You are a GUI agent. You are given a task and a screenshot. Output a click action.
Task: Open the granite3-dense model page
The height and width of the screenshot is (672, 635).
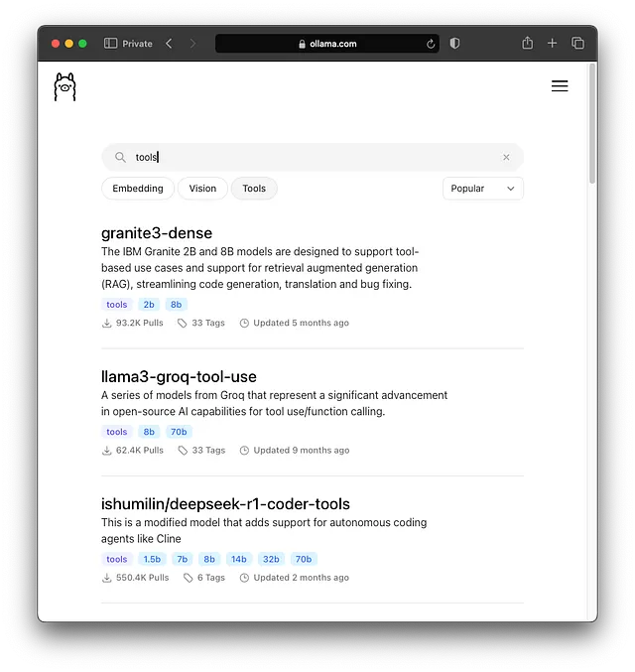click(x=157, y=233)
